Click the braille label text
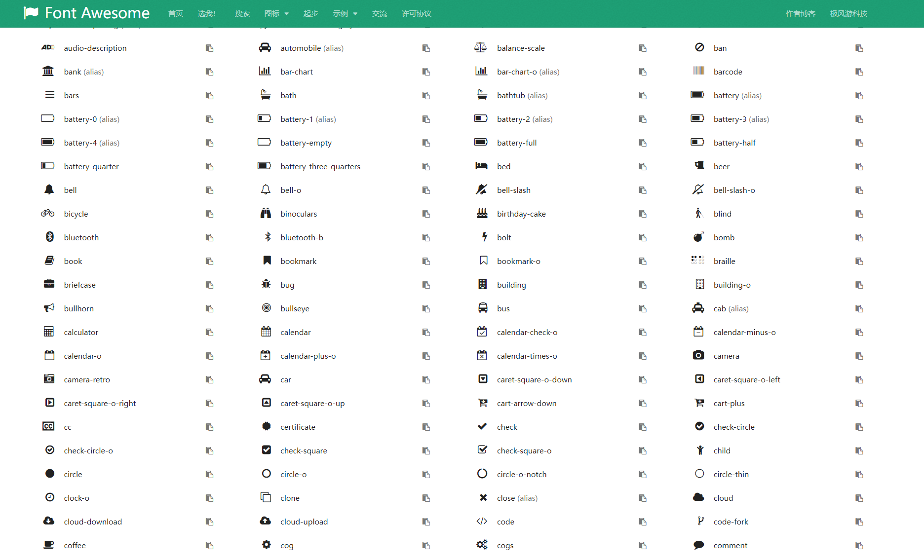This screenshot has height=560, width=924. pos(724,261)
